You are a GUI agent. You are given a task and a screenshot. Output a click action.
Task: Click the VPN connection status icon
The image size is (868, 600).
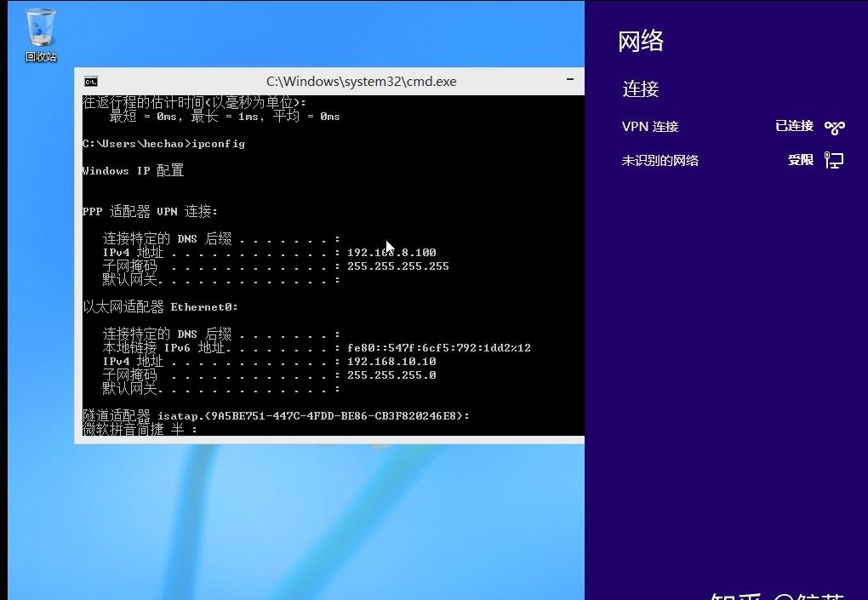coord(834,128)
